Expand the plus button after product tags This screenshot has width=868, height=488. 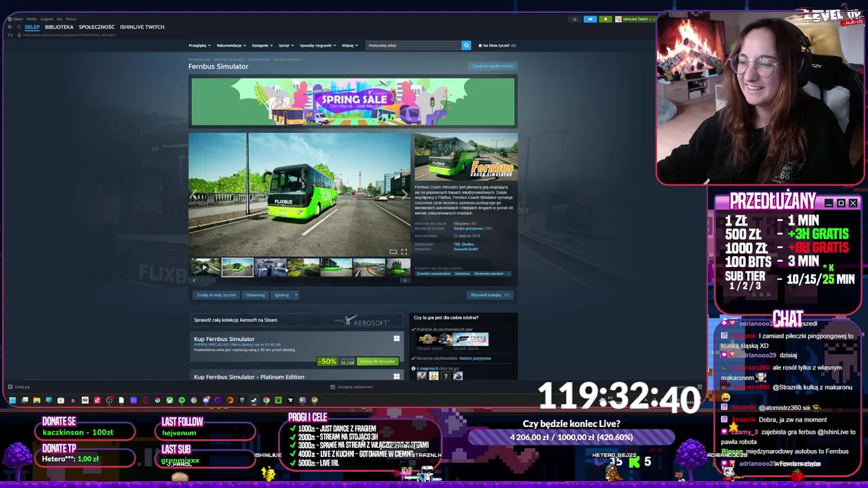point(509,274)
